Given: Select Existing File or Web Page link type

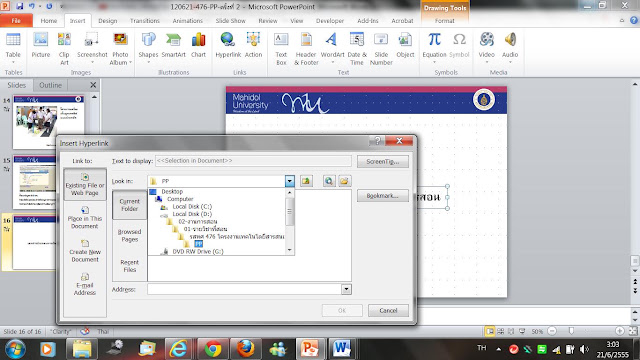Looking at the screenshot, I should [x=85, y=184].
